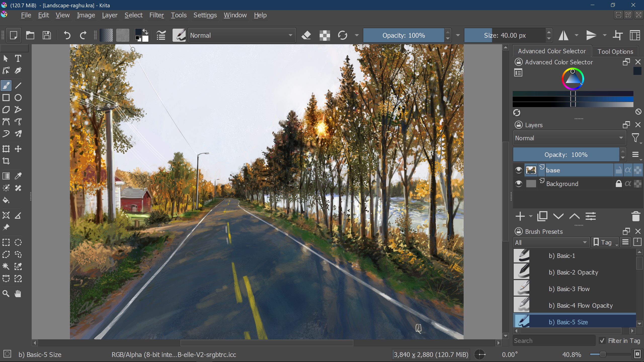Uncheck Filter in Tag
This screenshot has height=362, width=644.
tap(602, 341)
